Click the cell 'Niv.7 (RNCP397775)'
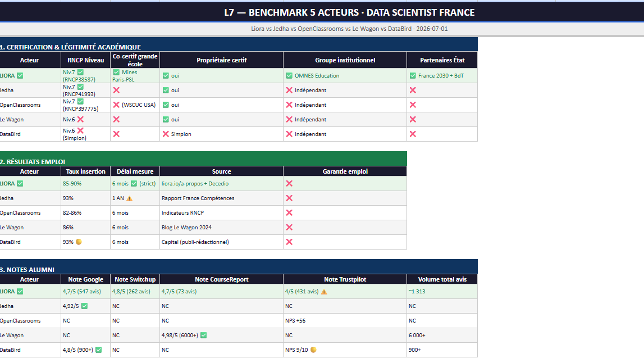The image size is (644, 358). 85,105
